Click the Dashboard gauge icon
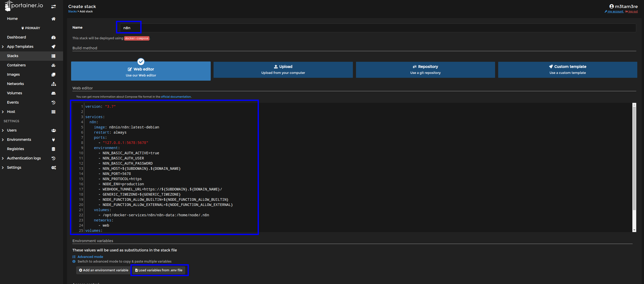This screenshot has width=644, height=284. [54, 37]
